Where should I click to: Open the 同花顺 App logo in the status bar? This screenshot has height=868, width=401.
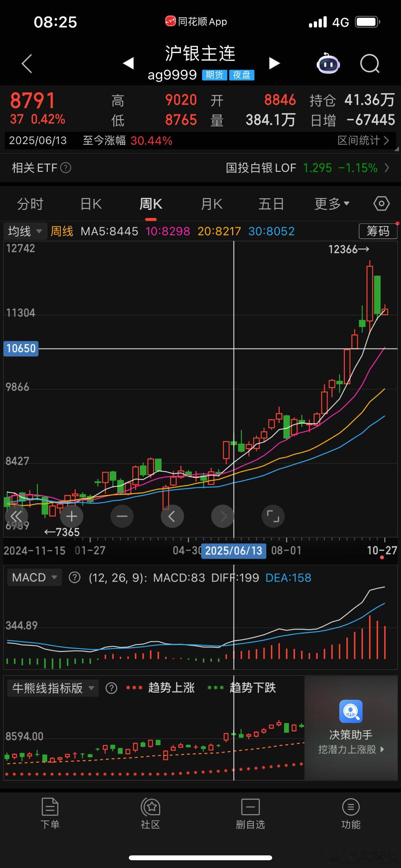coord(170,22)
